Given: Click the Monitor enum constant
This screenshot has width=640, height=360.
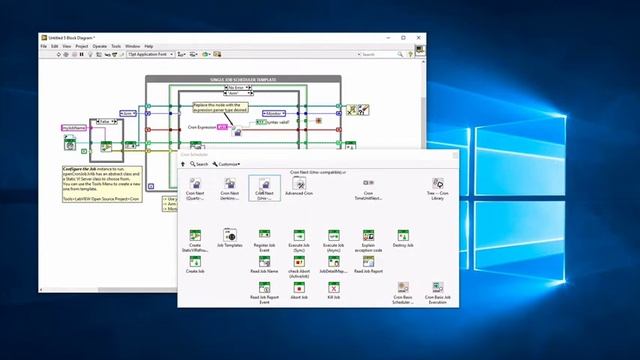Looking at the screenshot, I should (274, 113).
